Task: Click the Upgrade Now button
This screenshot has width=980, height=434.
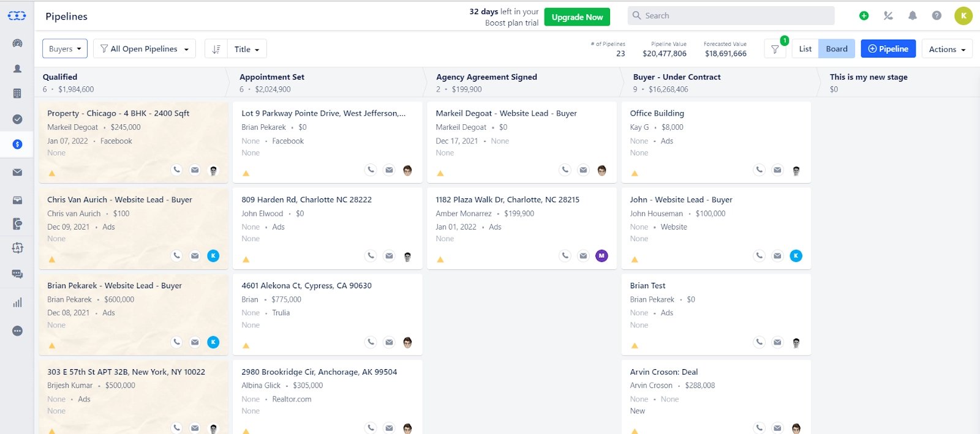Action: [577, 17]
